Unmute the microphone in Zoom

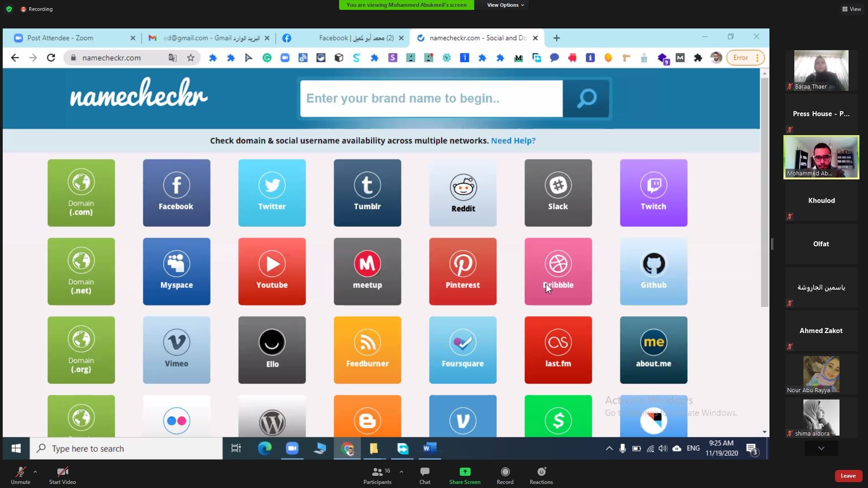[20, 475]
